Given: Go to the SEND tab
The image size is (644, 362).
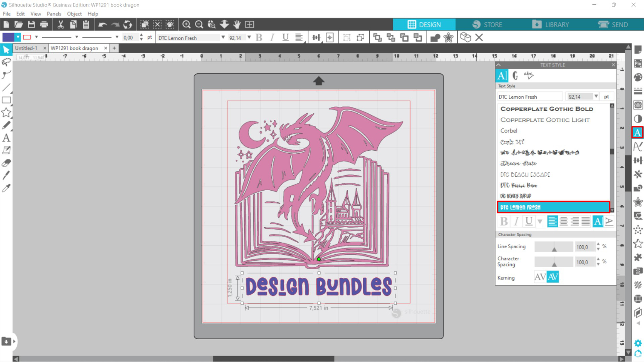Looking at the screenshot, I should [613, 24].
